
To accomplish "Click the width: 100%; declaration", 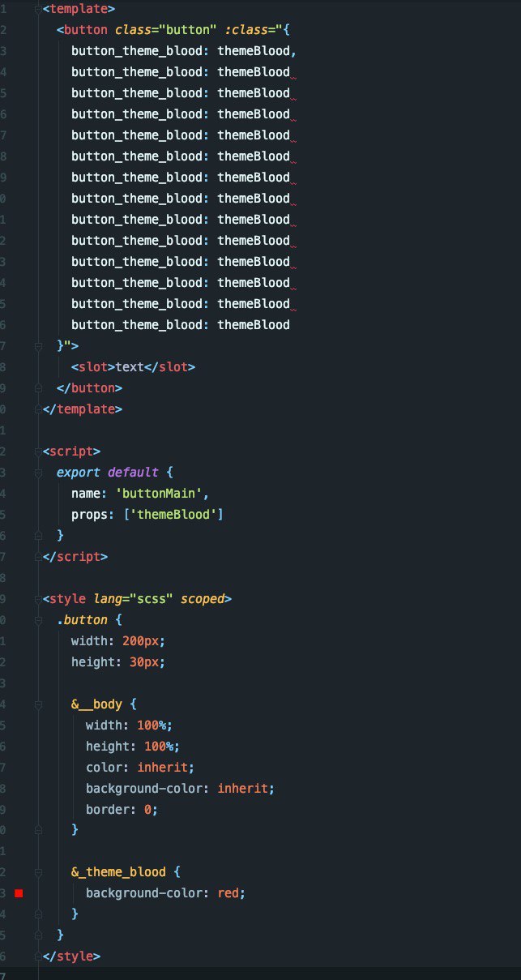I will click(129, 725).
